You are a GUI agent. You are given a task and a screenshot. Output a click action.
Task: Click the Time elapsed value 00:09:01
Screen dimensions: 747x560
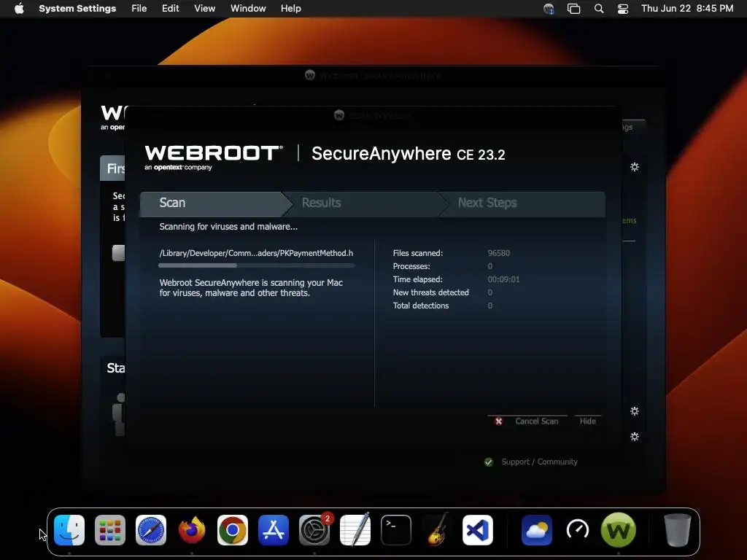[x=503, y=279]
